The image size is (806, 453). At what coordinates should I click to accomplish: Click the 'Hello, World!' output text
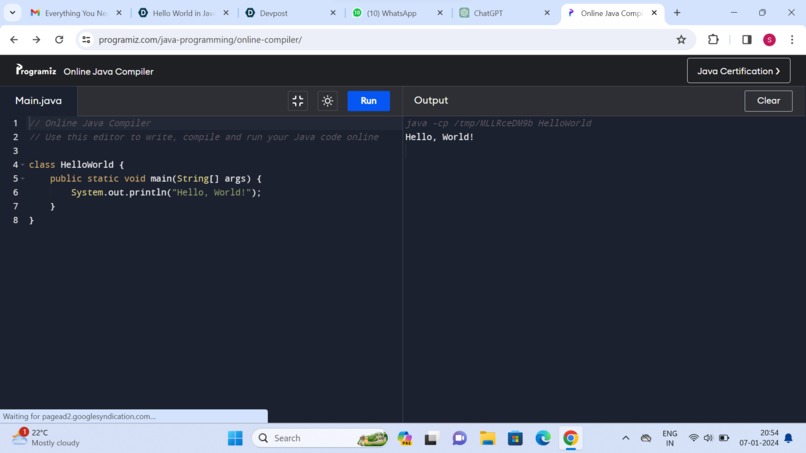[x=439, y=137]
